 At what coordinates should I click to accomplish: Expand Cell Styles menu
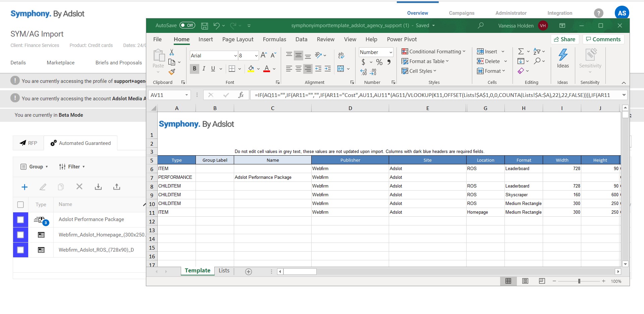click(419, 71)
